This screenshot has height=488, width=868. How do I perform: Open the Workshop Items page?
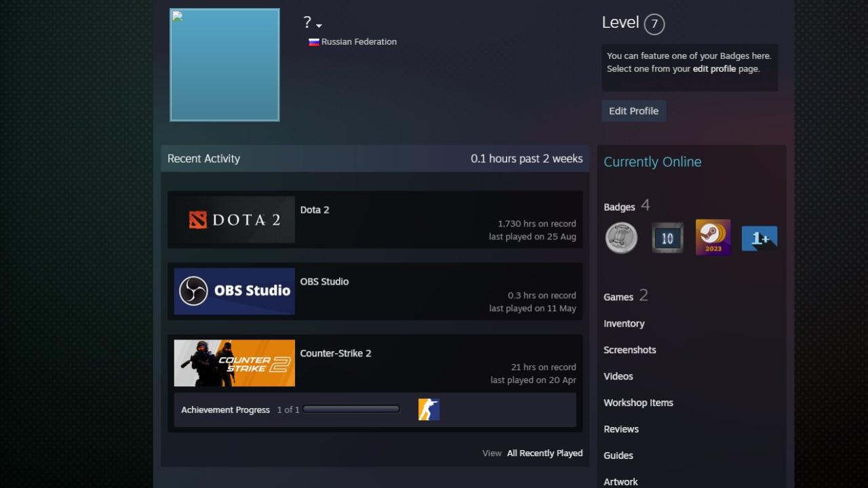pos(638,403)
